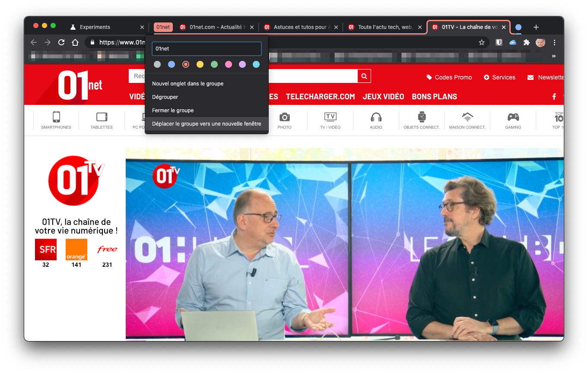Screen dimensions: 588x373
Task: Bookmark this page with the star
Action: tap(482, 42)
